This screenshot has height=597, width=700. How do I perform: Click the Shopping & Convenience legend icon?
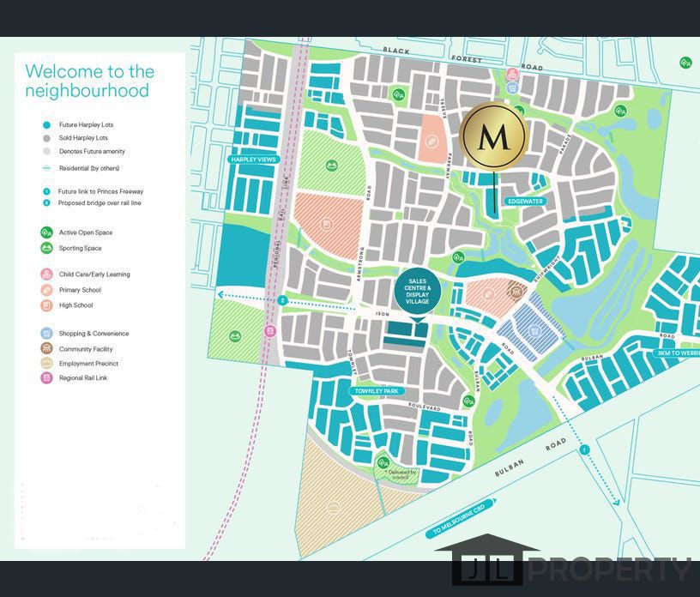(45, 334)
